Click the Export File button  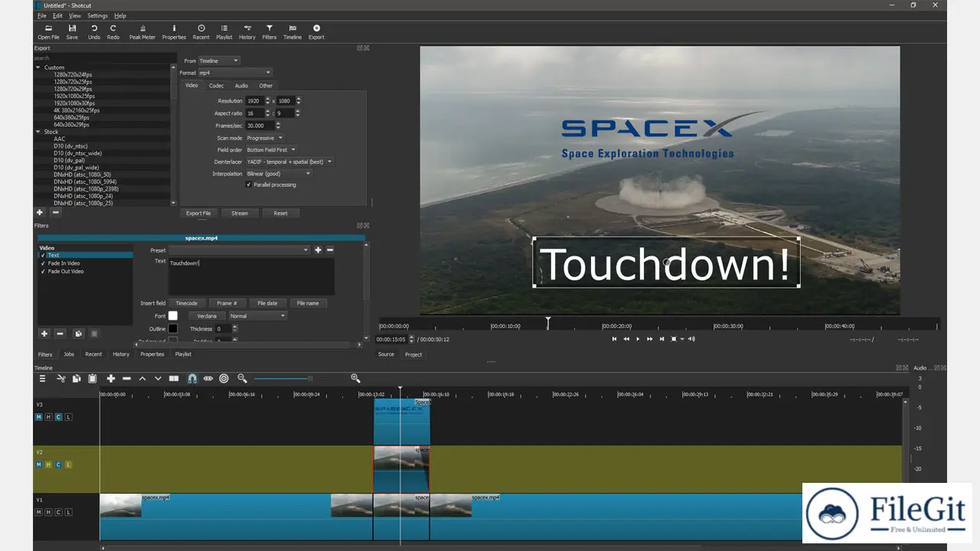tap(199, 214)
